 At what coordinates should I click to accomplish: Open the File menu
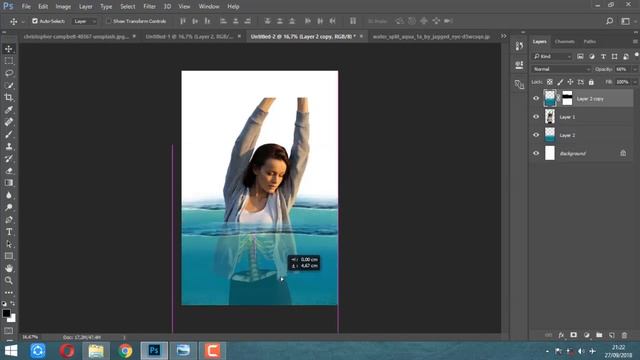pos(26,7)
